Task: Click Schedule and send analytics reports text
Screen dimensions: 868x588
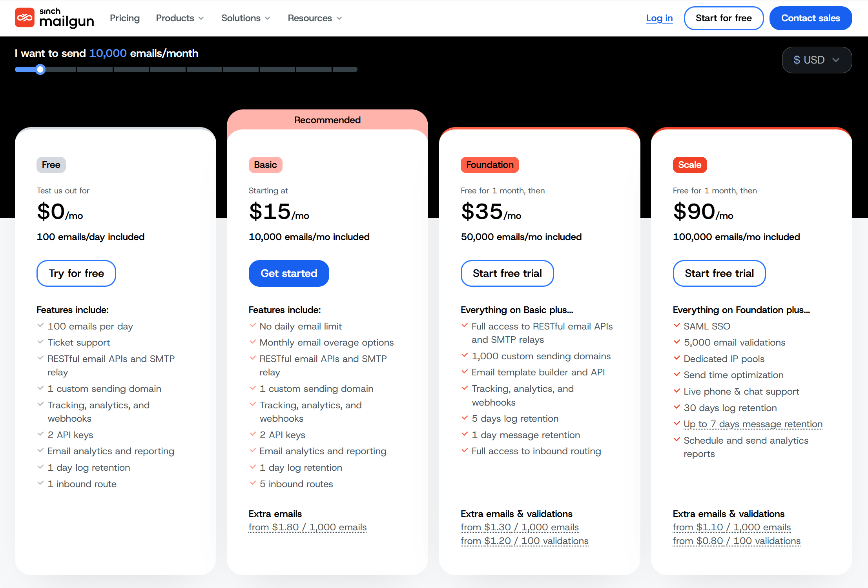Action: (746, 447)
